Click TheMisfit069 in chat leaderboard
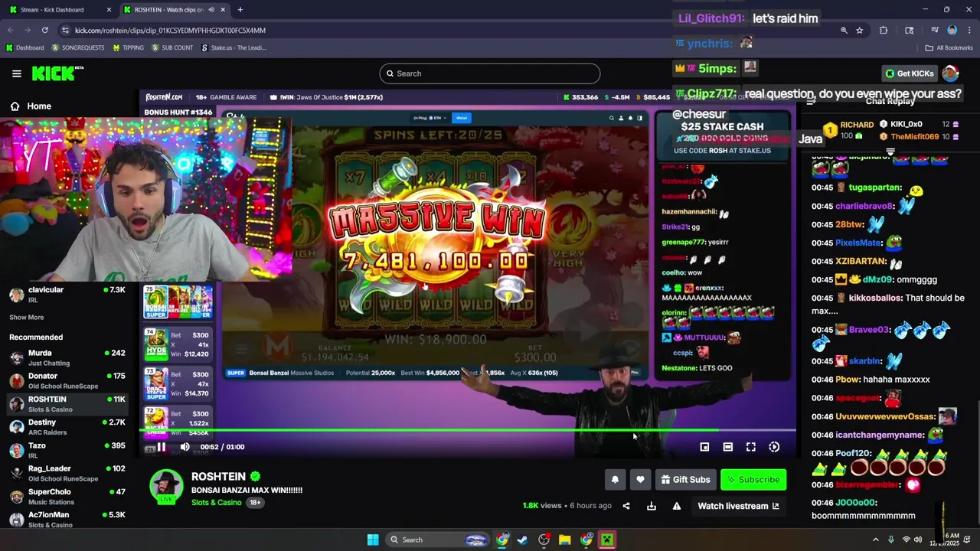The width and height of the screenshot is (980, 551). 914,136
